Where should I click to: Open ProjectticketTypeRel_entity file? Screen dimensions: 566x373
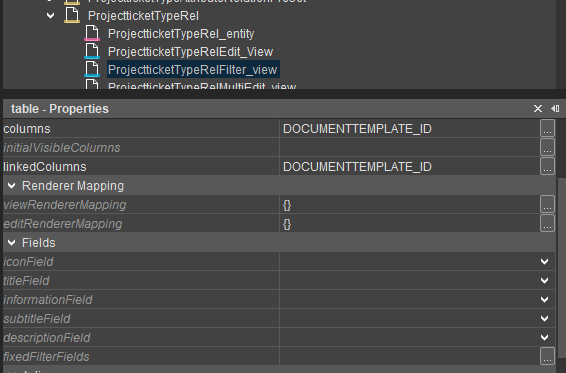181,34
